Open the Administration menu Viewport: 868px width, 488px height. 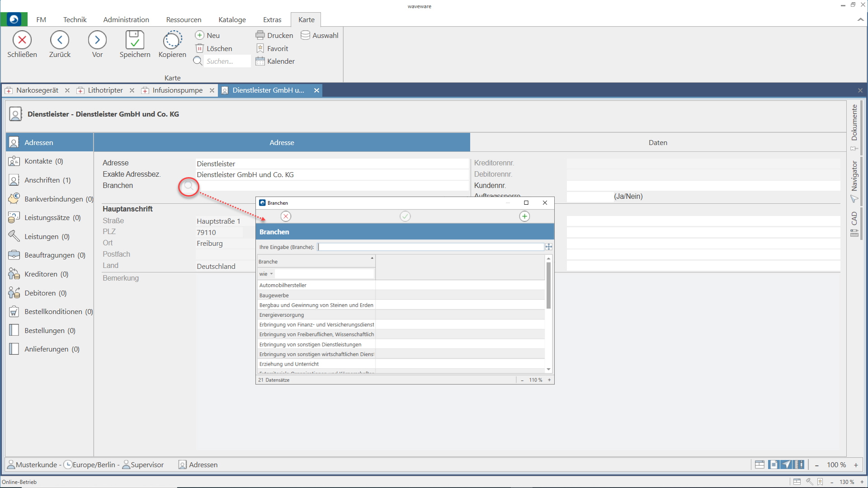(x=126, y=19)
